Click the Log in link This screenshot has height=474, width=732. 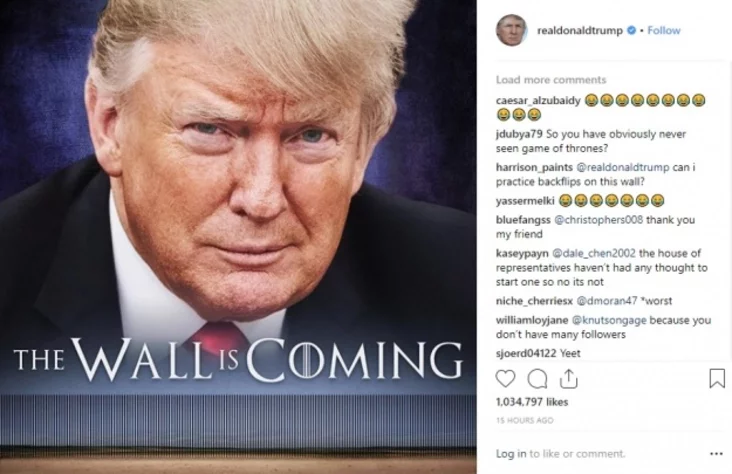point(511,453)
